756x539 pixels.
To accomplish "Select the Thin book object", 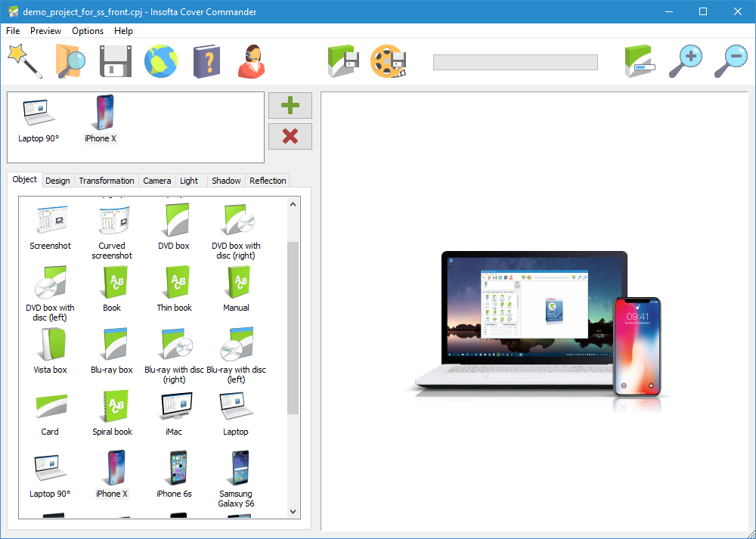I will 174,290.
